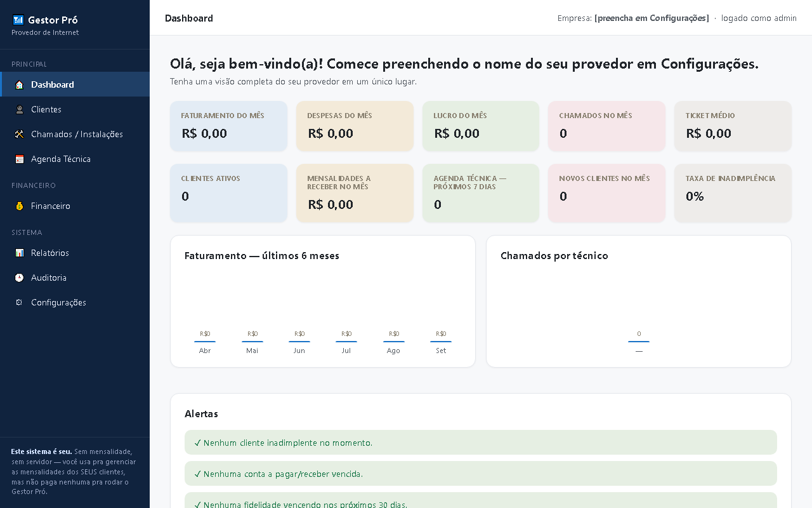
Task: Click the Lucro do Mês card
Action: click(x=481, y=126)
